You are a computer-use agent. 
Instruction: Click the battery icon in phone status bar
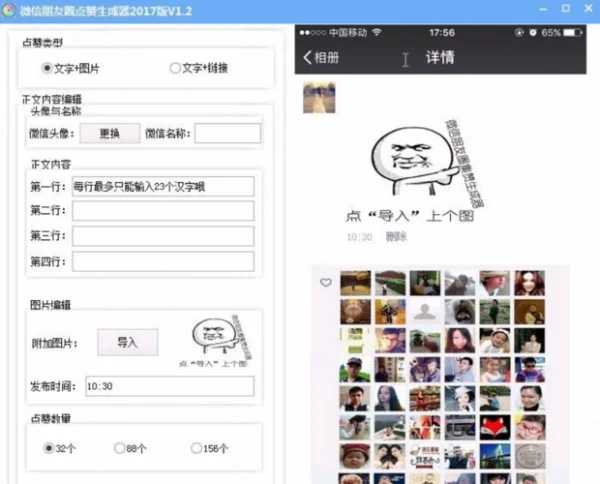[x=572, y=33]
